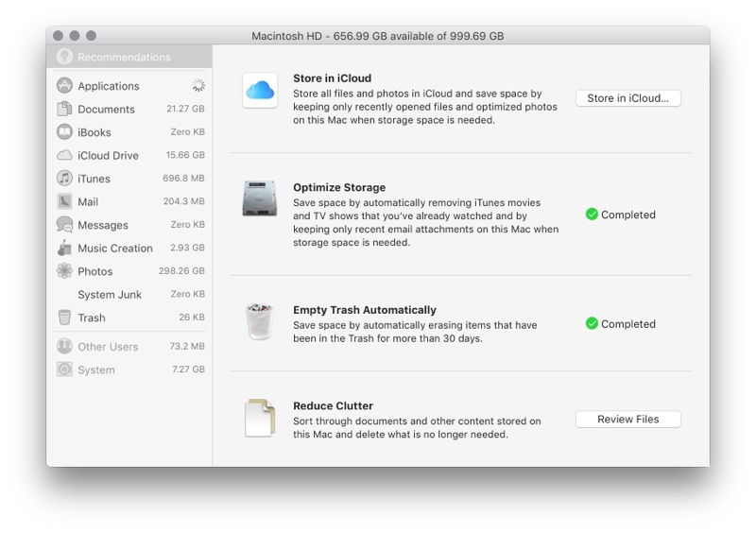
Task: Click the 21.27 GB Documents size
Action: [185, 109]
